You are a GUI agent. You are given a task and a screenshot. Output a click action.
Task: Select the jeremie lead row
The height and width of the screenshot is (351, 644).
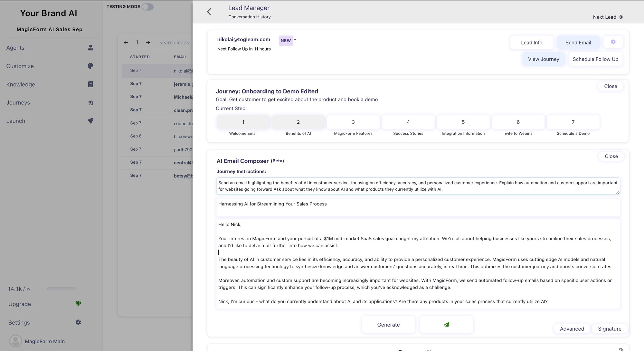pos(157,84)
